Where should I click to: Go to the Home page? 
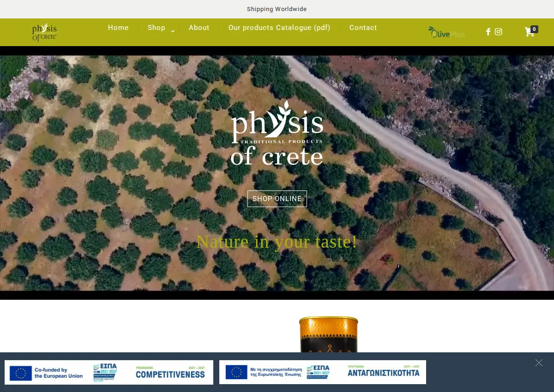tap(118, 28)
